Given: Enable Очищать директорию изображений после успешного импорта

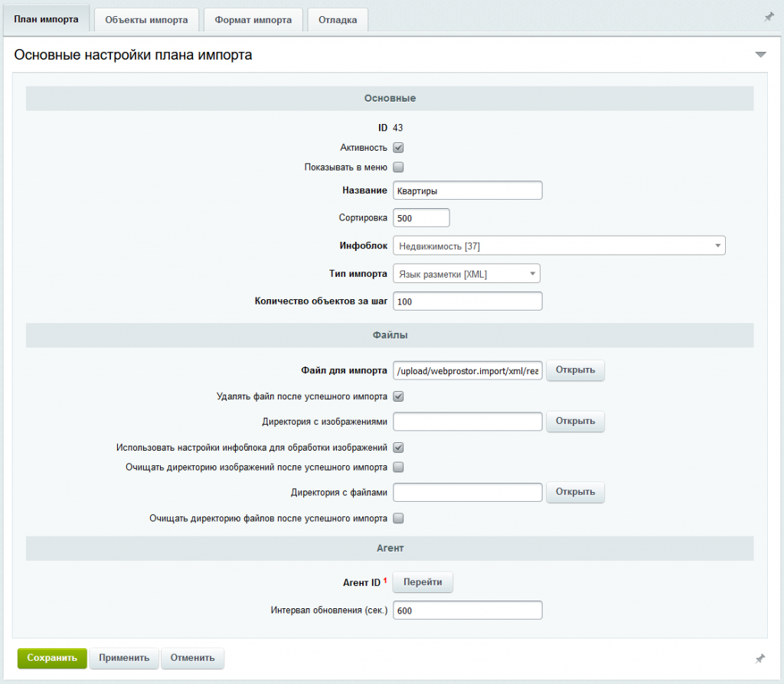Looking at the screenshot, I should pos(398,467).
